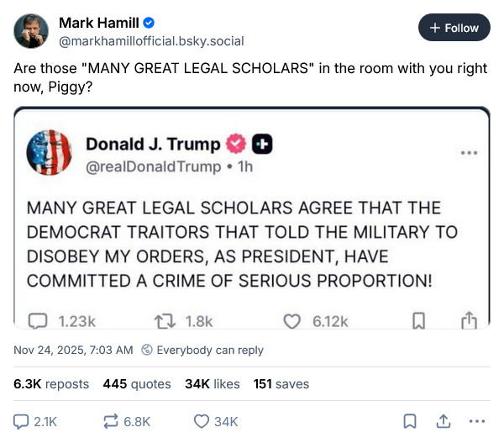Click the Mark Hamill display name
Image resolution: width=504 pixels, height=443 pixels.
tap(99, 22)
